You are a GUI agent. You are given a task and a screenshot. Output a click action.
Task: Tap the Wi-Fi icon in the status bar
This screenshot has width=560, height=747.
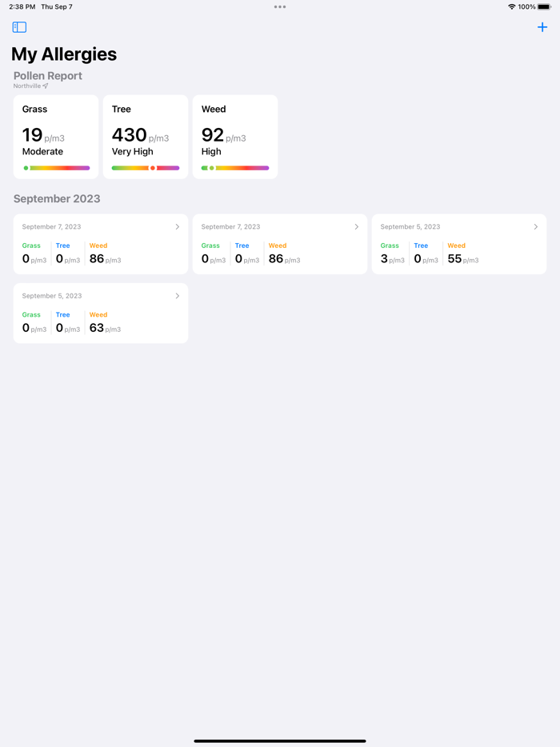coord(510,6)
